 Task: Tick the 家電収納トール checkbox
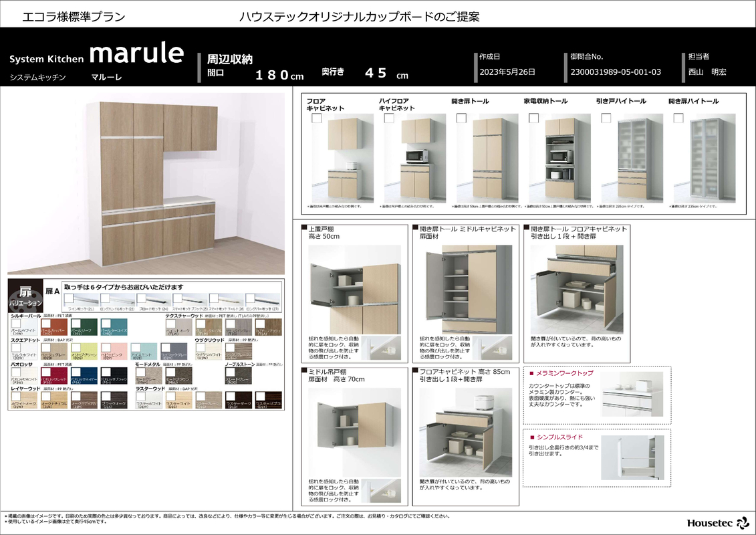tap(533, 118)
